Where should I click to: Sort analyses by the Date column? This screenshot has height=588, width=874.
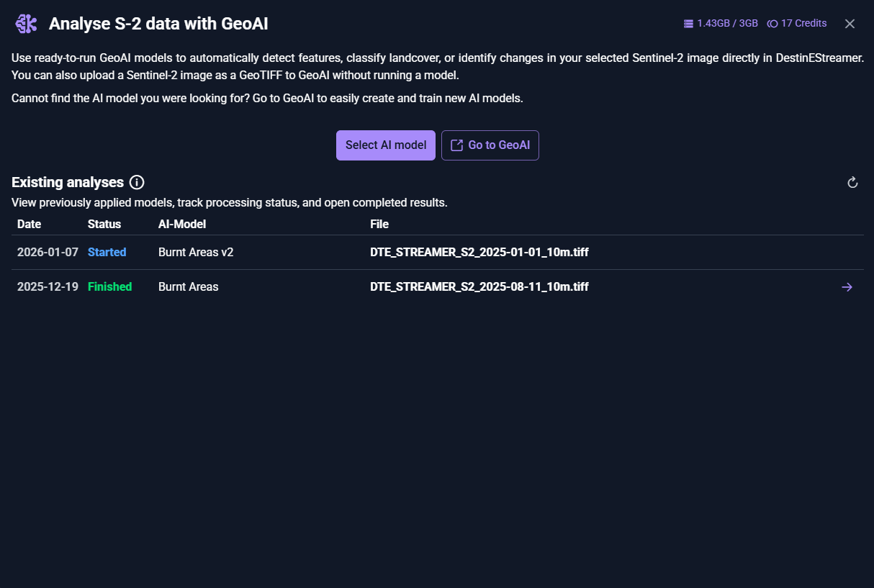pos(29,224)
